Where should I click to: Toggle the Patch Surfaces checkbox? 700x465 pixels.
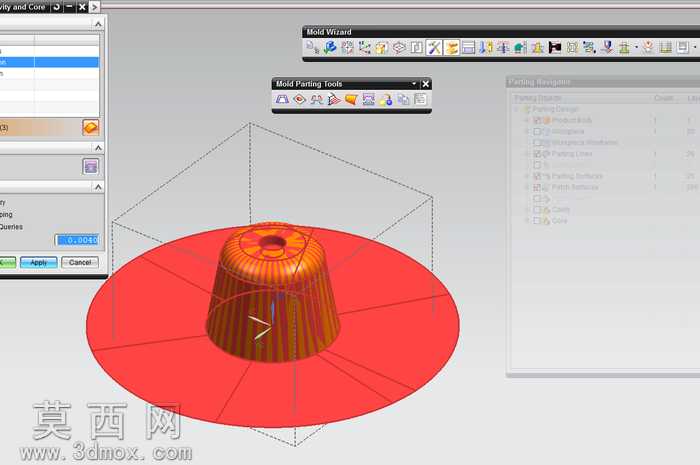click(537, 187)
